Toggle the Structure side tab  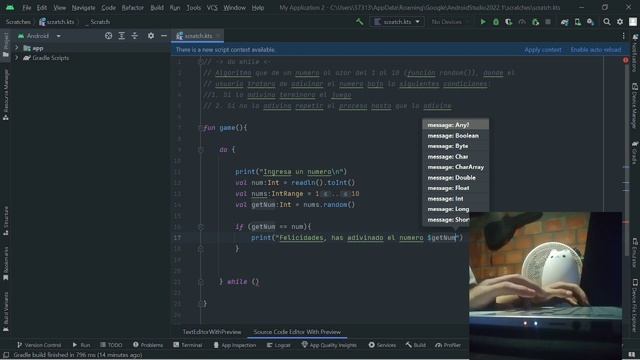[6, 221]
